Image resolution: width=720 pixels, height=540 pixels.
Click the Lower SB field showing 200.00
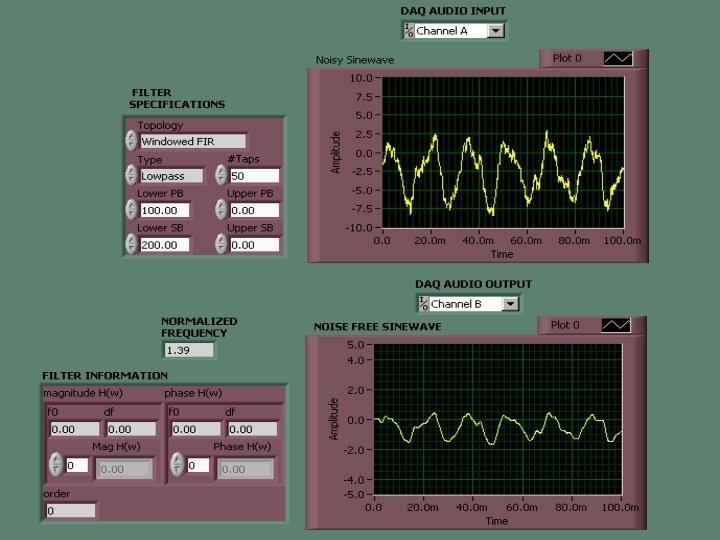tap(164, 245)
